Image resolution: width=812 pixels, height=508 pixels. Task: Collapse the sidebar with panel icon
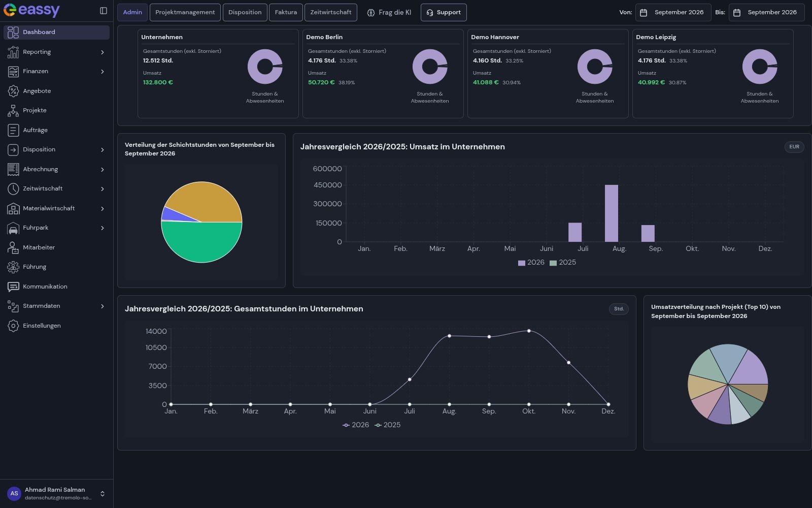tap(104, 11)
